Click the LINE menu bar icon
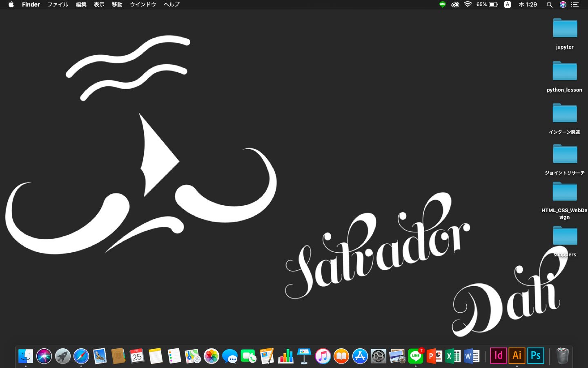Image resolution: width=588 pixels, height=368 pixels. (443, 4)
